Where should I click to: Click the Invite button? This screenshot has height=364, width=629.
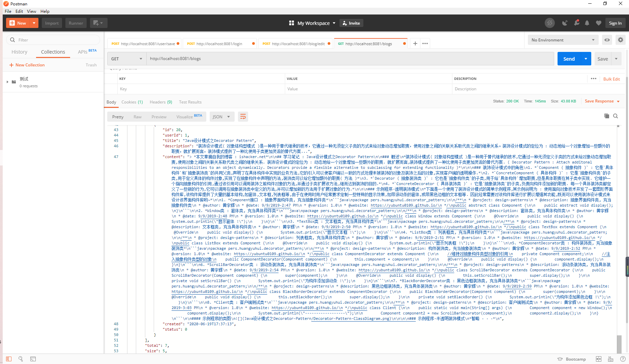pyautogui.click(x=352, y=23)
